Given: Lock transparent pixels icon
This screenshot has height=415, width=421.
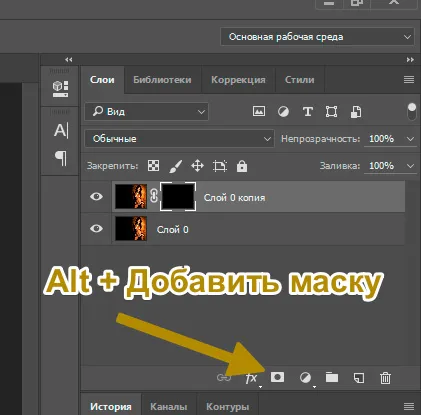Looking at the screenshot, I should pyautogui.click(x=153, y=166).
